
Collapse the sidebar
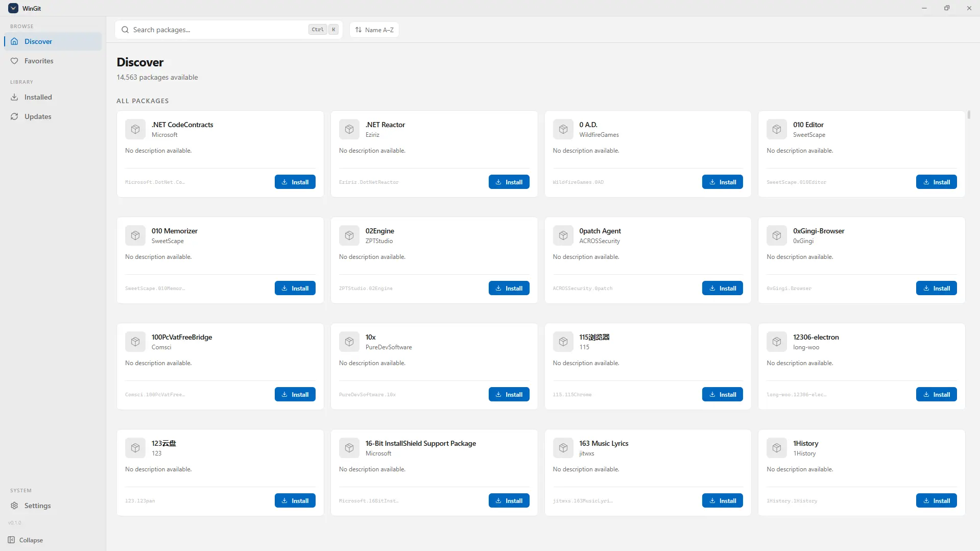(26, 540)
